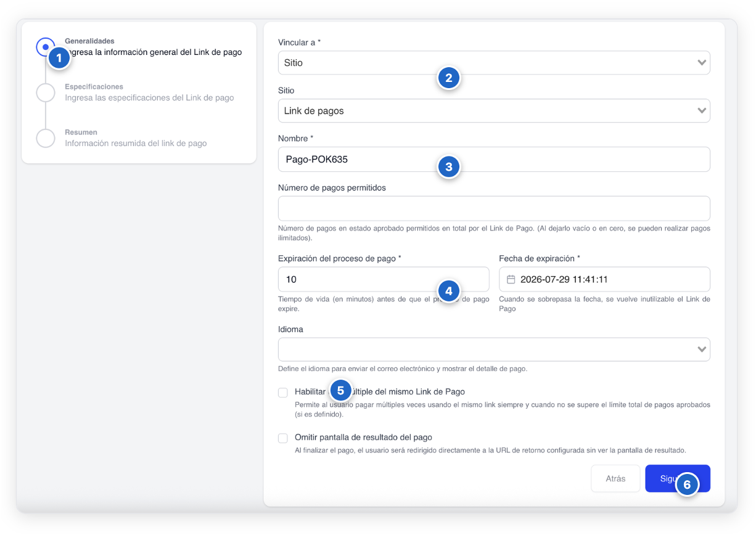
Task: Tick Omitir pantalla de resultado del pago
Action: [x=283, y=438]
